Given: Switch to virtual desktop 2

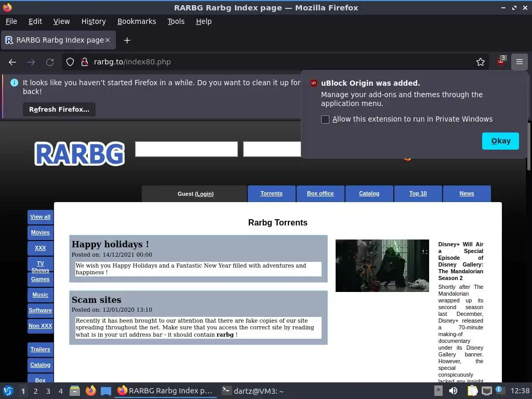Looking at the screenshot, I should [36, 391].
